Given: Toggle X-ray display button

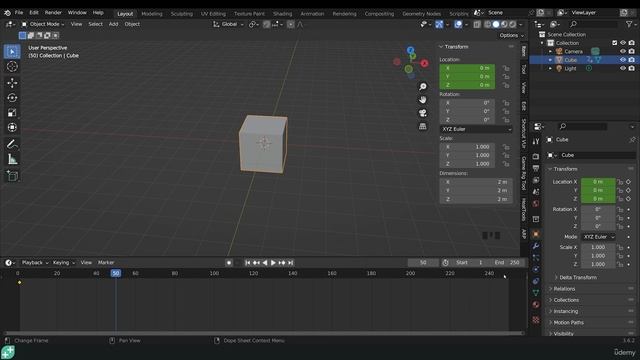Looking at the screenshot, I should point(477,24).
